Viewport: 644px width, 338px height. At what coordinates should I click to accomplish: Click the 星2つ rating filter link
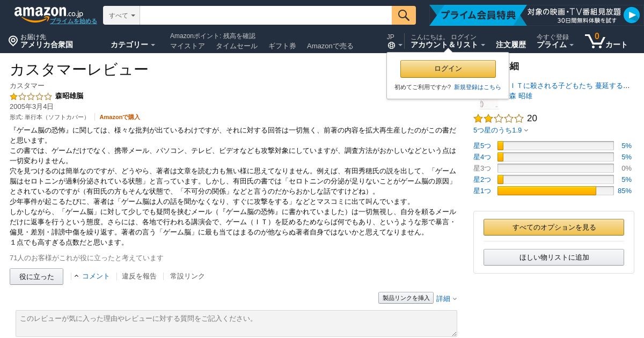[x=482, y=179]
